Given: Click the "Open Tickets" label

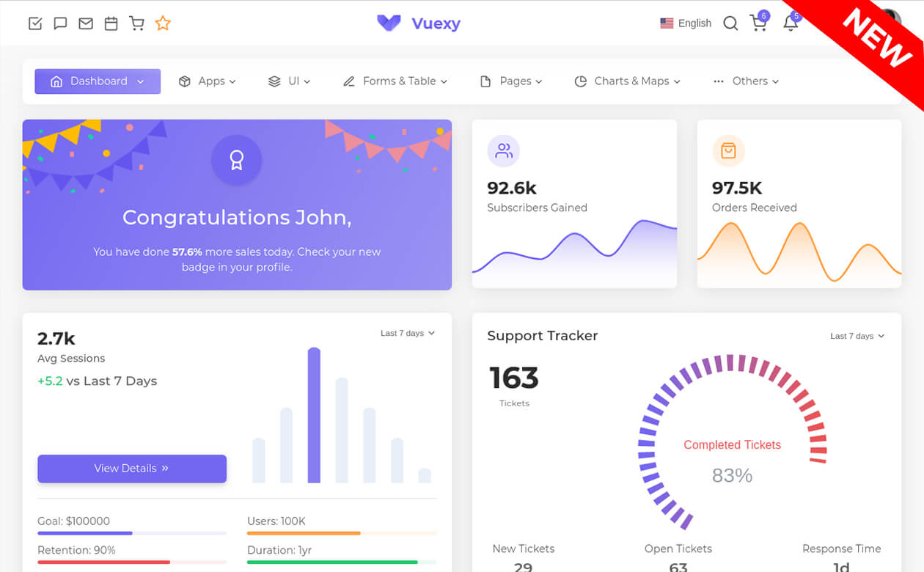Looking at the screenshot, I should (x=678, y=549).
